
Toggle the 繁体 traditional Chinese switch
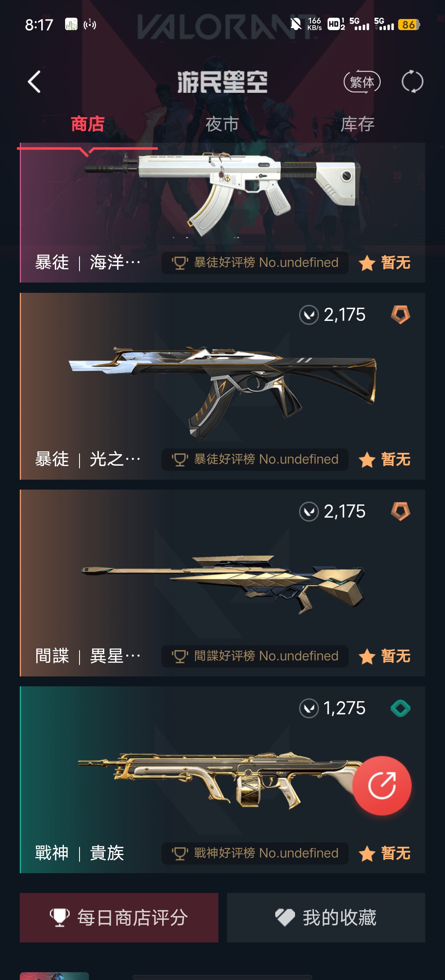(x=362, y=82)
